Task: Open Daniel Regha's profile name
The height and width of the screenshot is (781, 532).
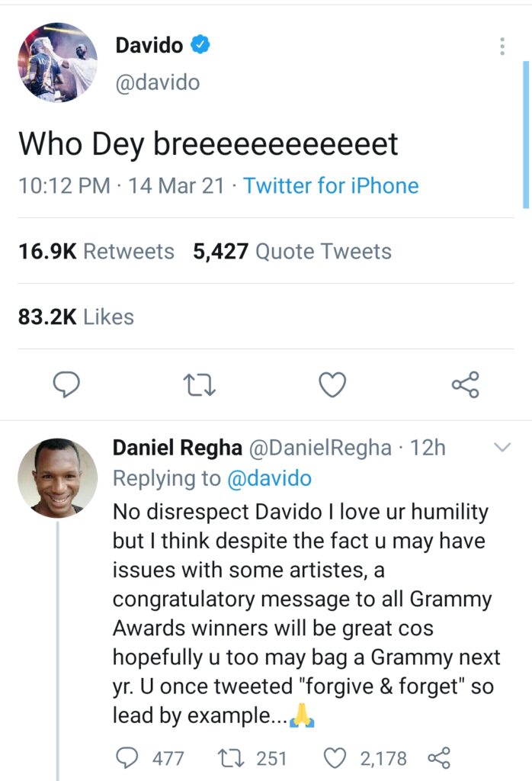Action: [x=178, y=448]
